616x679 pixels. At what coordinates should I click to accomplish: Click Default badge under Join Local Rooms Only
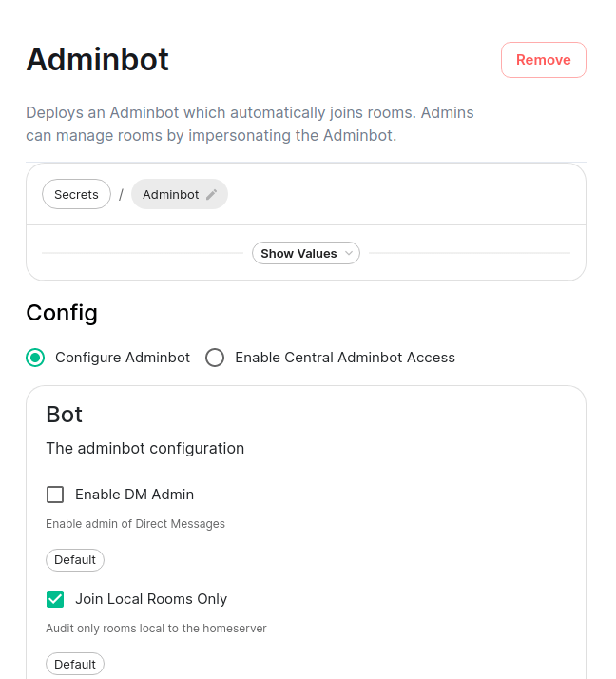click(75, 664)
